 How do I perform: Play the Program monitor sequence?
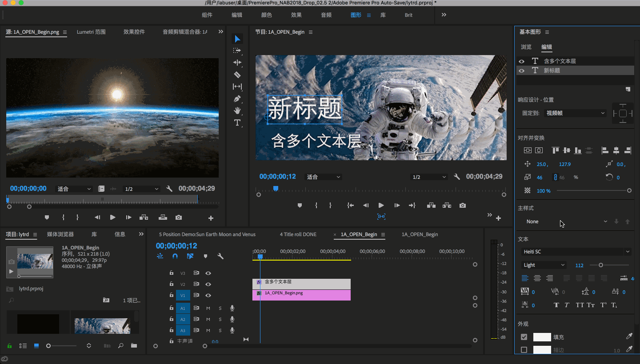pyautogui.click(x=381, y=206)
